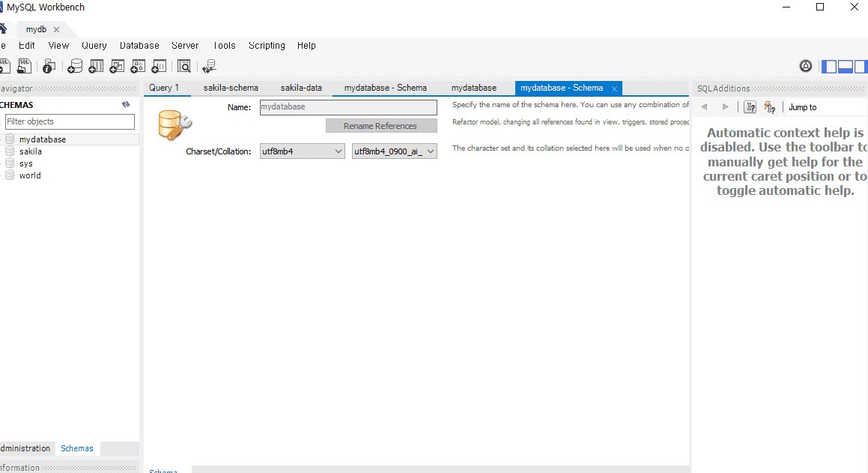
Task: Select the sakila schema in navigator
Action: coord(31,151)
